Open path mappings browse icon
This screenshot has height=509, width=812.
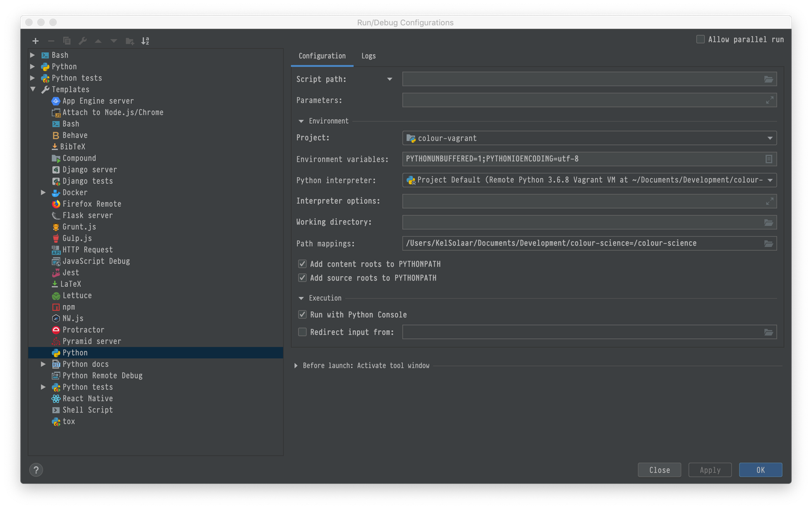768,244
